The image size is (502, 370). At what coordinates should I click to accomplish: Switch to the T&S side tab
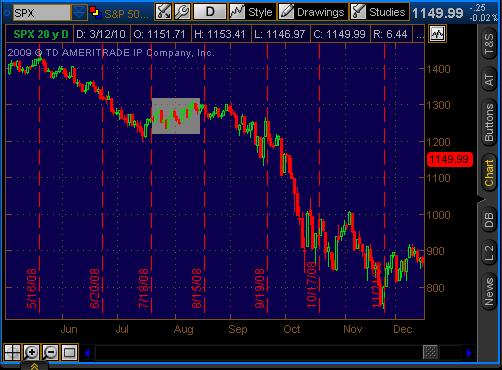click(489, 44)
